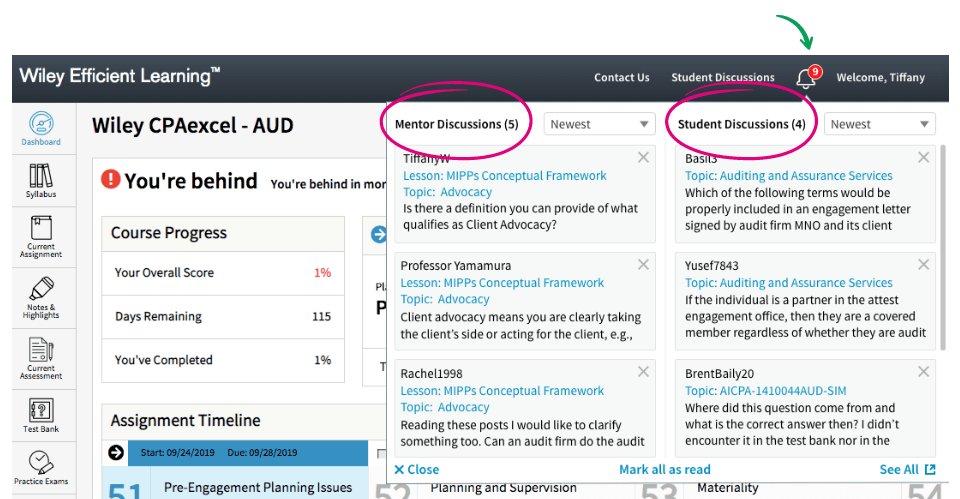Open the Syllabus books icon
Viewport: 960px width, 499px height.
click(x=41, y=181)
